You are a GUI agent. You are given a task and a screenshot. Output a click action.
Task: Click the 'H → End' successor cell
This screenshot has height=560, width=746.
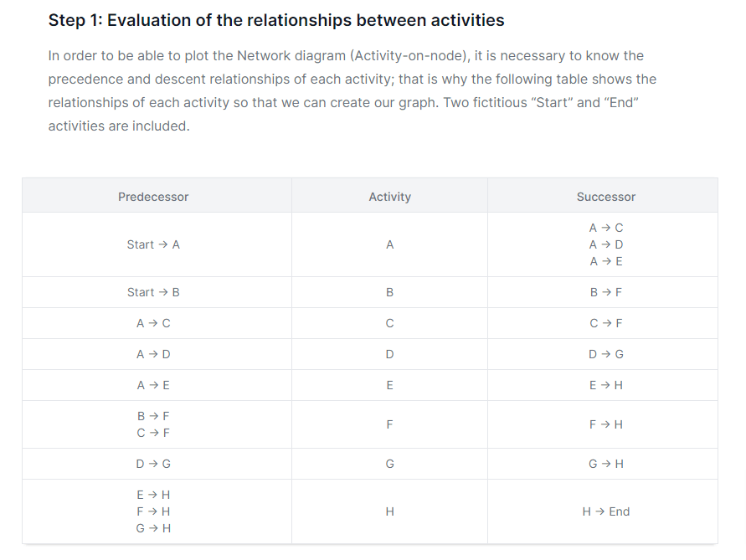[x=605, y=511]
